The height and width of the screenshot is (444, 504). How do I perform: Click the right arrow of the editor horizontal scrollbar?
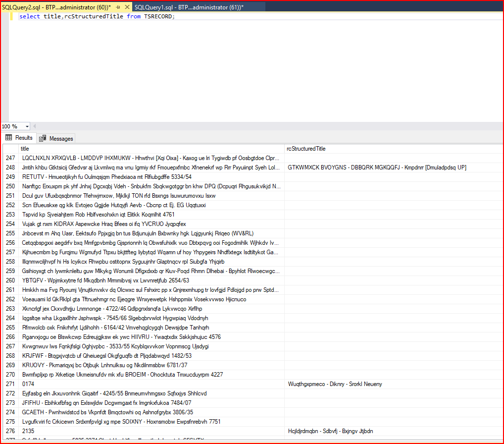click(500, 126)
